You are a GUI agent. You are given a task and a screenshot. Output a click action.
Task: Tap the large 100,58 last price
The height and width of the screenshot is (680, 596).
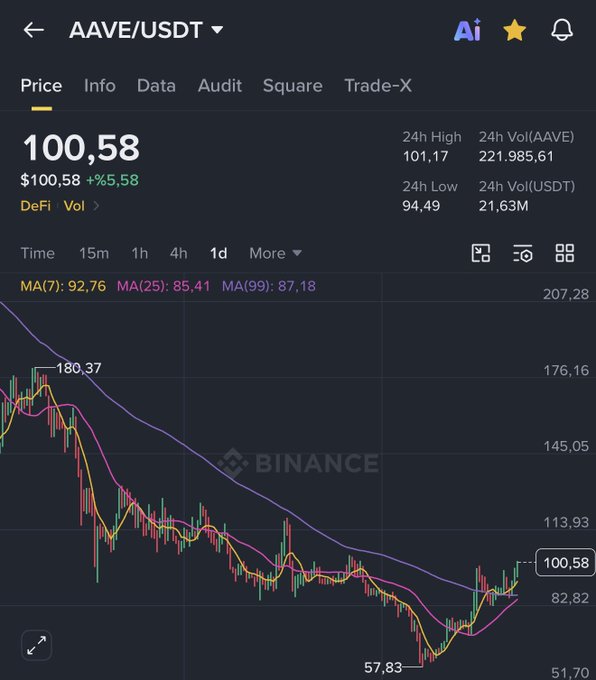pos(81,148)
